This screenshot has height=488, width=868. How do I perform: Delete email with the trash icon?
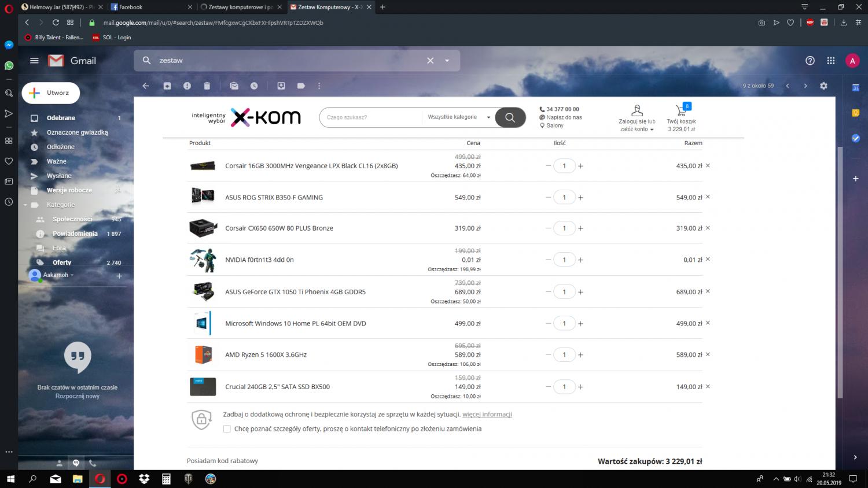click(207, 86)
